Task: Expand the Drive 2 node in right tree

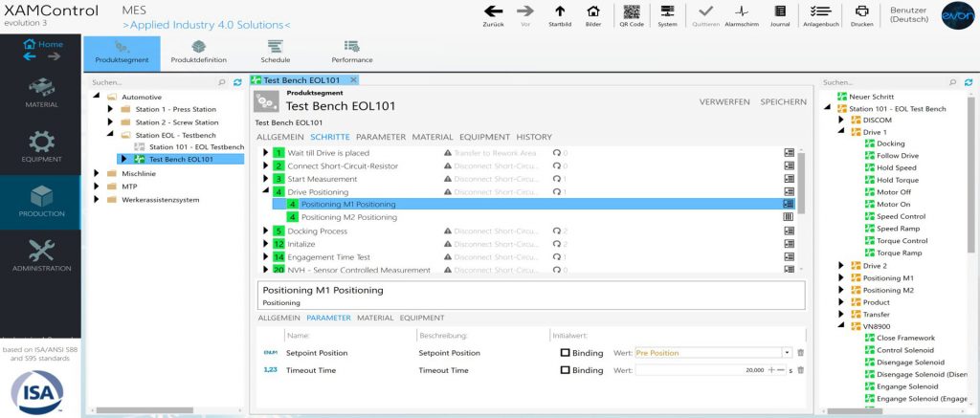Action: (842, 266)
